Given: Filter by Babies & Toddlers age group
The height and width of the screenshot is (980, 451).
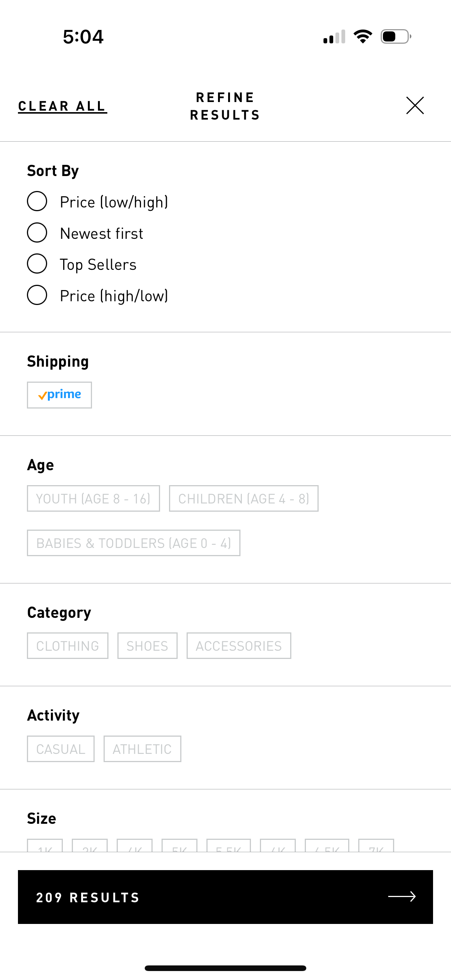Looking at the screenshot, I should 133,542.
